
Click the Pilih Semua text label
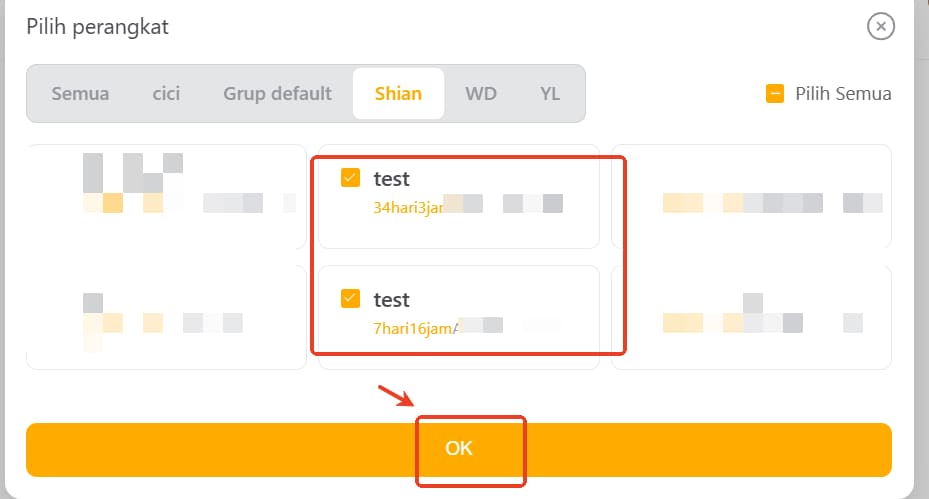[x=843, y=94]
